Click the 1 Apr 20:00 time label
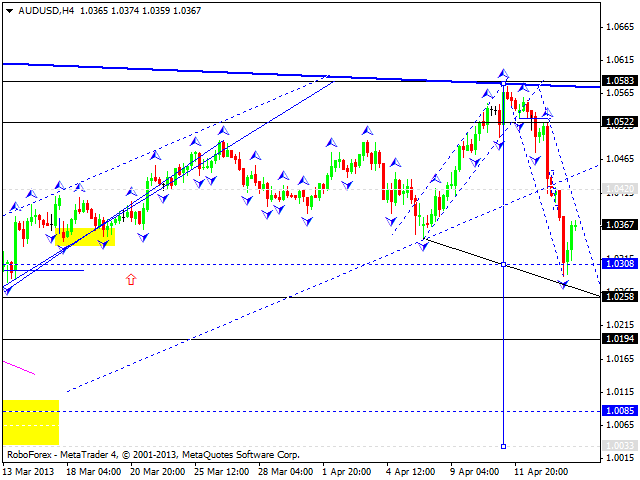The width and height of the screenshot is (640, 480). 345,470
